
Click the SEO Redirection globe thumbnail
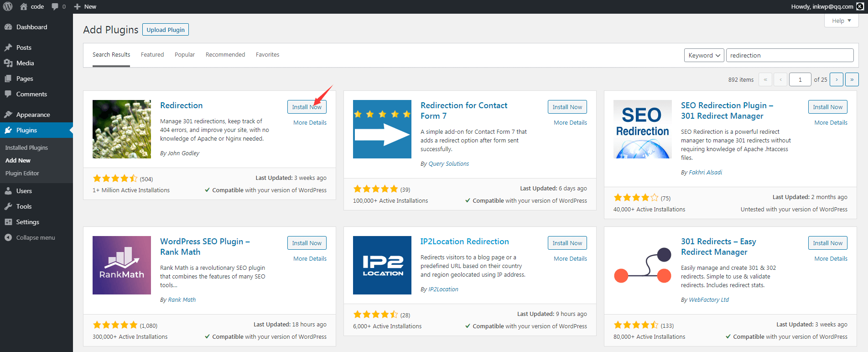point(643,129)
